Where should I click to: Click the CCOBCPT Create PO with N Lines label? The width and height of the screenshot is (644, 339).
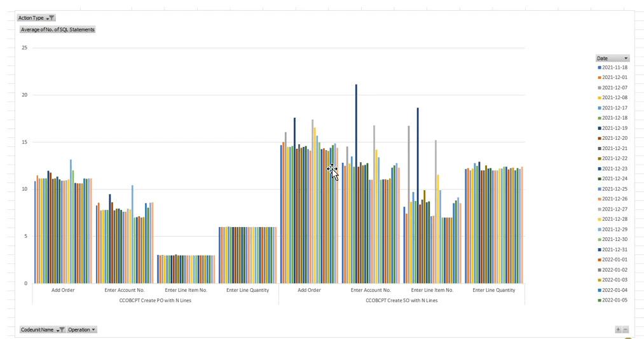(x=155, y=300)
